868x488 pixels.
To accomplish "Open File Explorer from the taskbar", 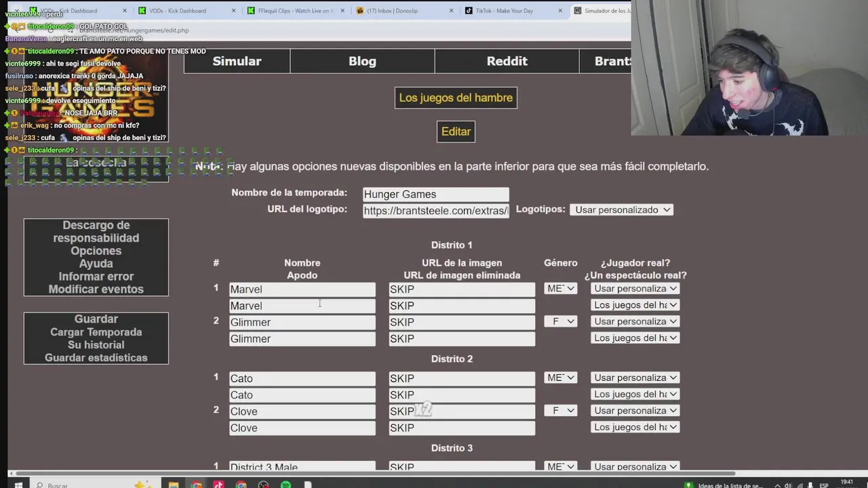I will coord(174,485).
